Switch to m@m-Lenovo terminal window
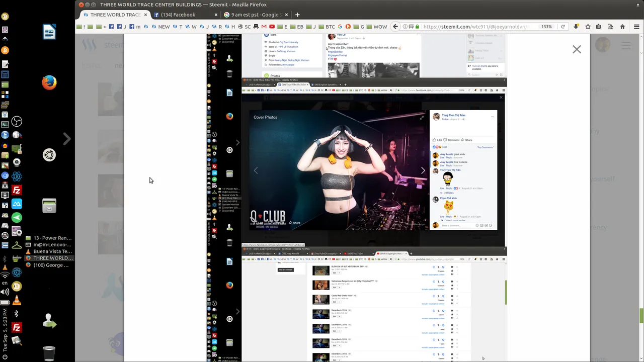 [49, 244]
